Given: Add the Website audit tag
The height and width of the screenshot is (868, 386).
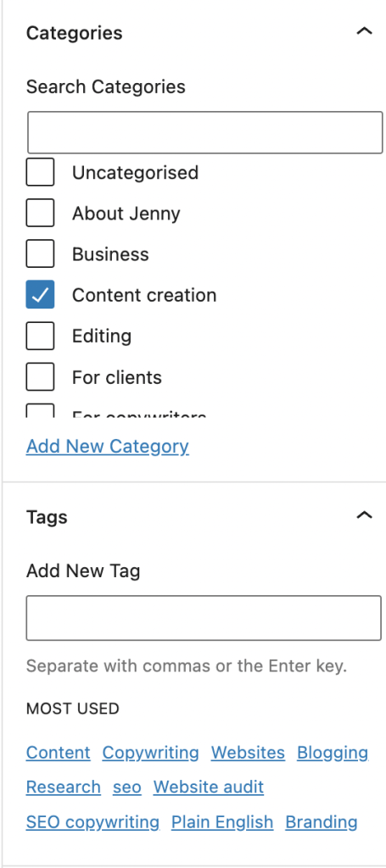Looking at the screenshot, I should click(x=209, y=787).
